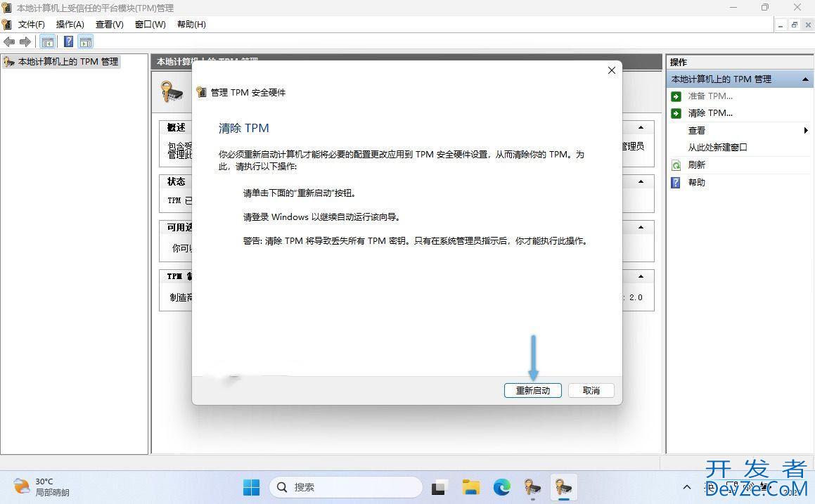Viewport: 815px width, 504px height.
Task: Click the 重新启动 (Restart) button in the dialog
Action: (x=533, y=390)
